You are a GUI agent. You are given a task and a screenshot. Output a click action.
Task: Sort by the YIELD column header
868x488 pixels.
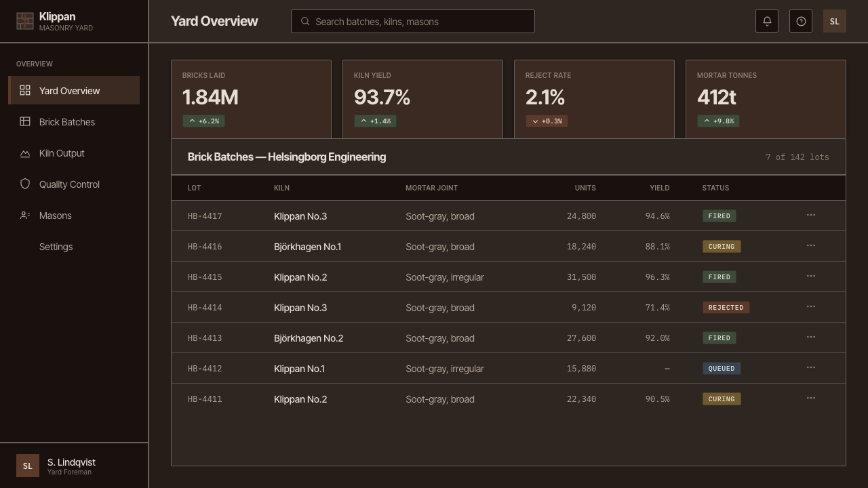(x=659, y=188)
